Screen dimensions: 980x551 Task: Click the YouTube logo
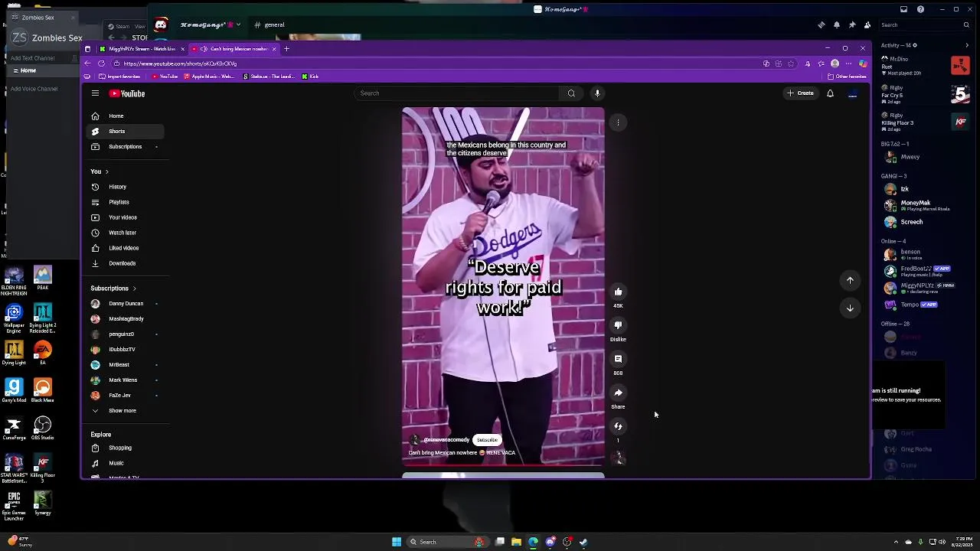click(x=127, y=93)
